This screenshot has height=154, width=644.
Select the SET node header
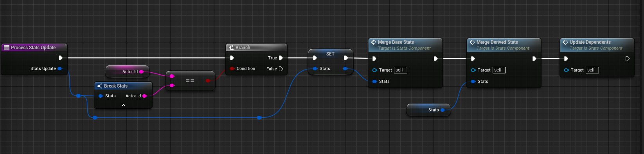pos(331,54)
